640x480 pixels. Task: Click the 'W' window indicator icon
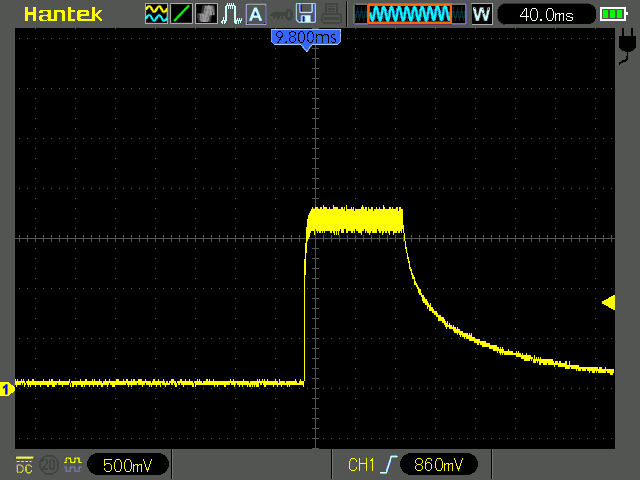pyautogui.click(x=482, y=14)
